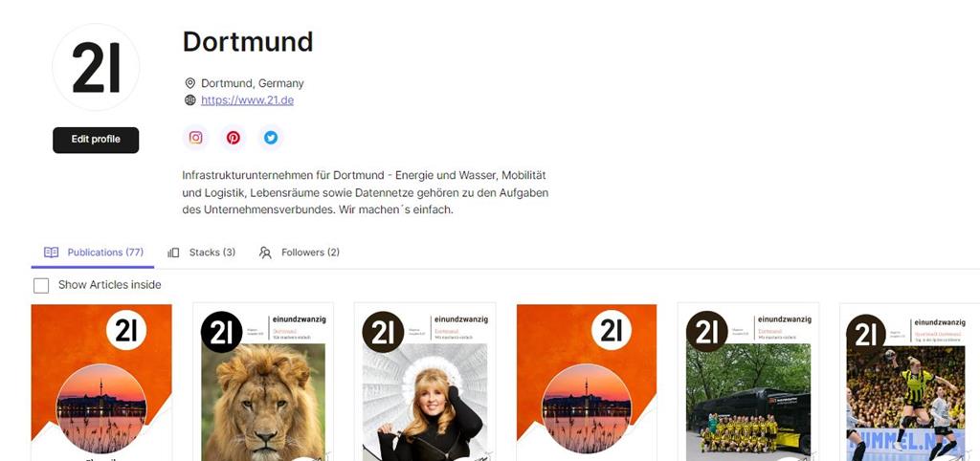
Task: Click the Edit profile button
Action: (x=96, y=140)
